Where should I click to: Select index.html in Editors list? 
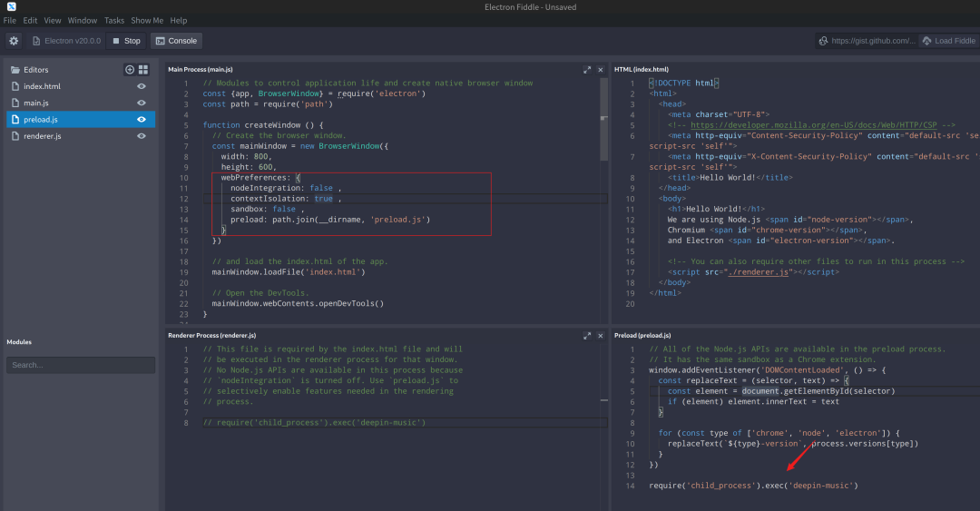click(x=81, y=86)
